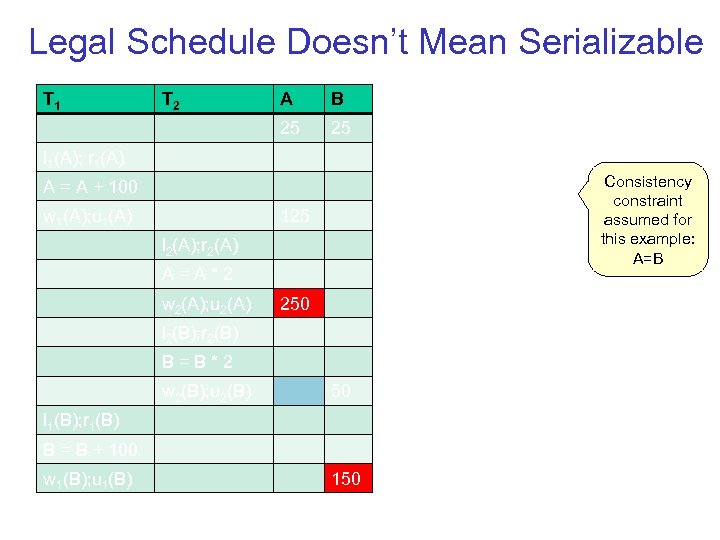
Task: Select the 'A = A * 2' cell
Action: 214,274
